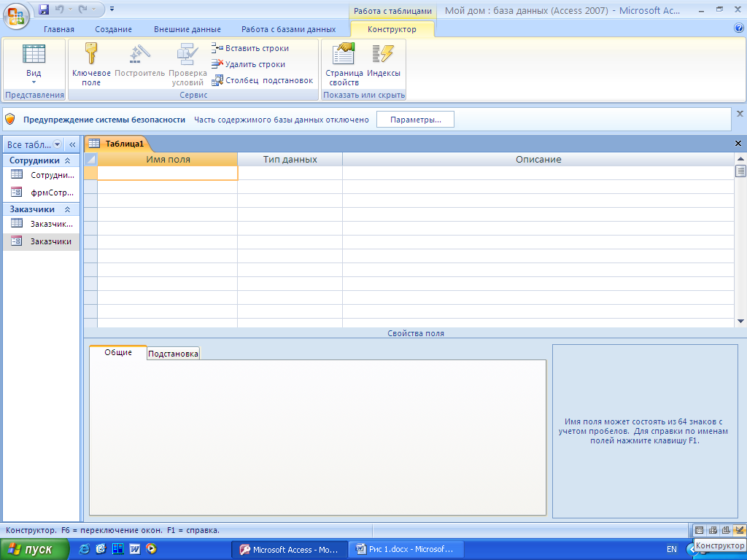Click the select-all corner of the grid
This screenshot has width=747, height=560.
[90, 160]
